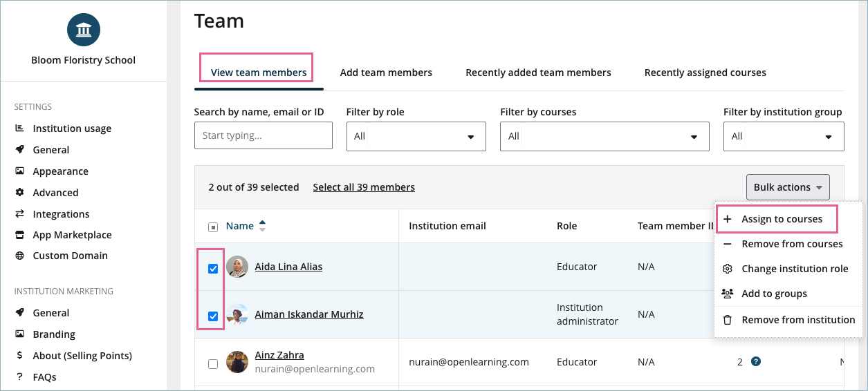
Task: Check the Ainz Zahra row checkbox
Action: coord(213,363)
